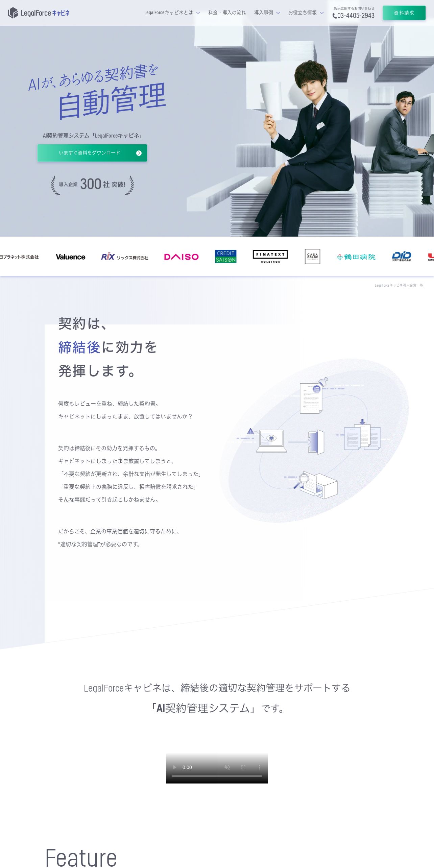Click the Credit Saison logo

226,257
